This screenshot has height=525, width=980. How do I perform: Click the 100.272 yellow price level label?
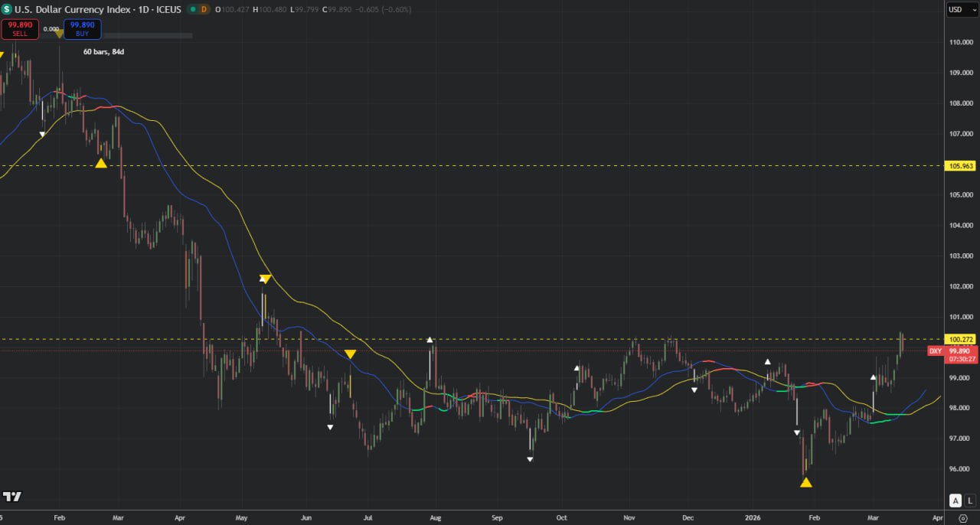960,339
